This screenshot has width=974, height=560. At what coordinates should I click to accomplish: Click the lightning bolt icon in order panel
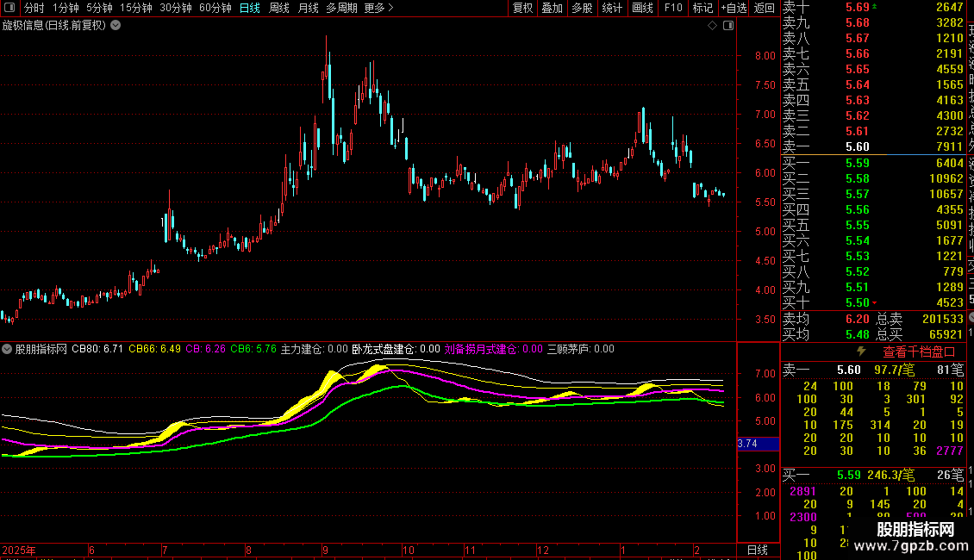[x=859, y=352]
